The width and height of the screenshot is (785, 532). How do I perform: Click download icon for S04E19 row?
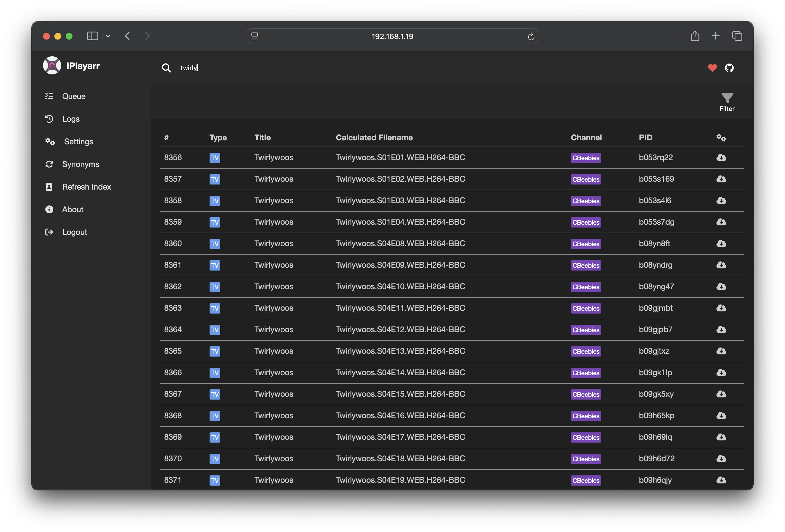click(721, 480)
